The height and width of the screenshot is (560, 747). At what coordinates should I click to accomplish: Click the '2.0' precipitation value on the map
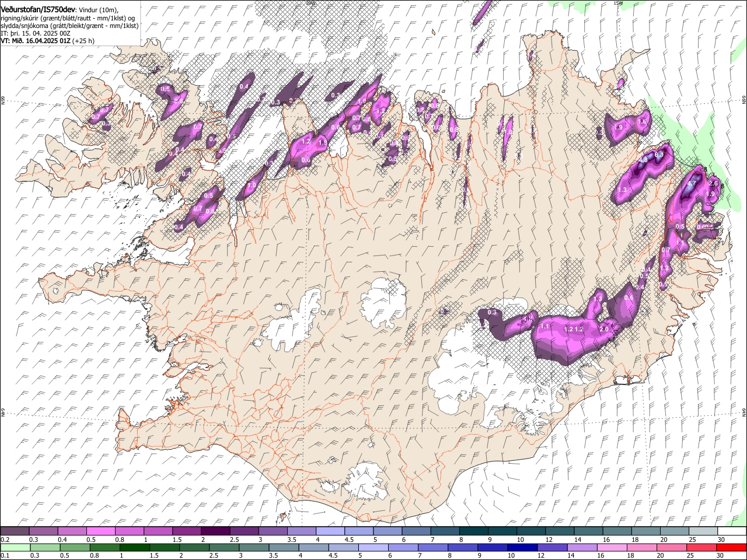(x=604, y=329)
